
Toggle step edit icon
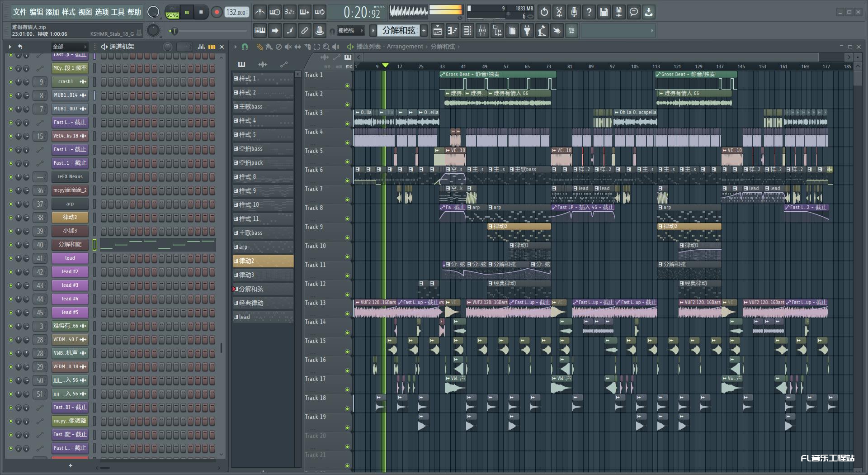pos(290,31)
